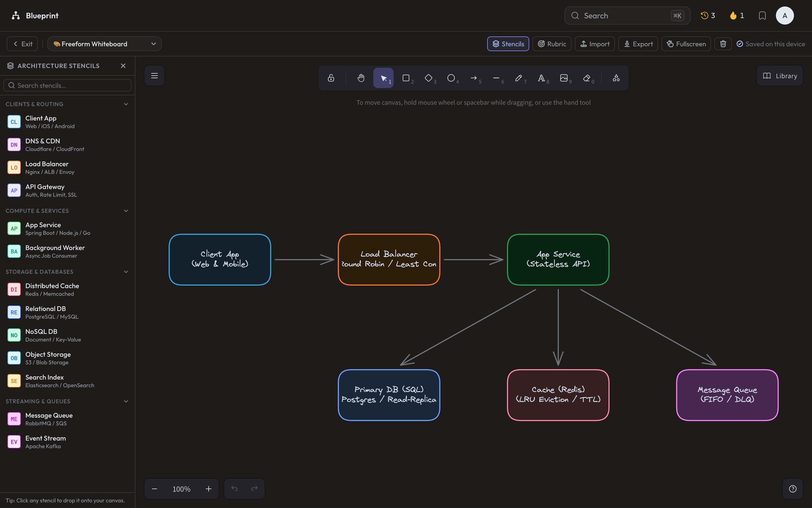812x508 pixels.
Task: Select the Text tool
Action: (541, 78)
